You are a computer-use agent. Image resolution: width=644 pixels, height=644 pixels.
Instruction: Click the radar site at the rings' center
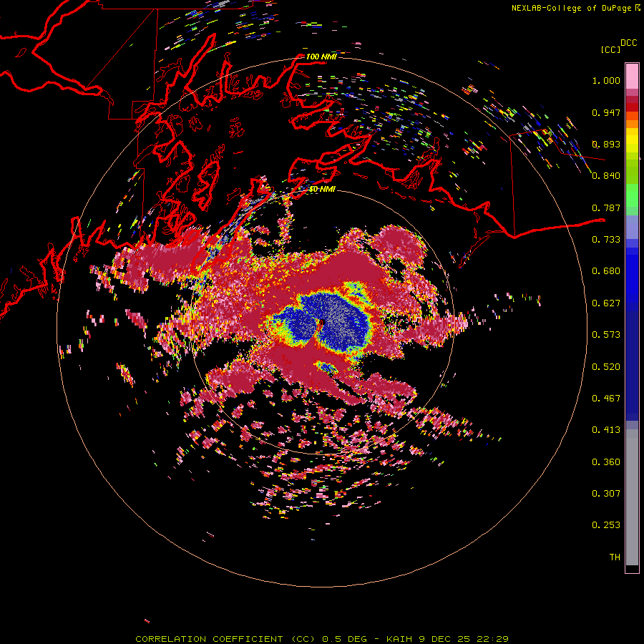(322, 322)
